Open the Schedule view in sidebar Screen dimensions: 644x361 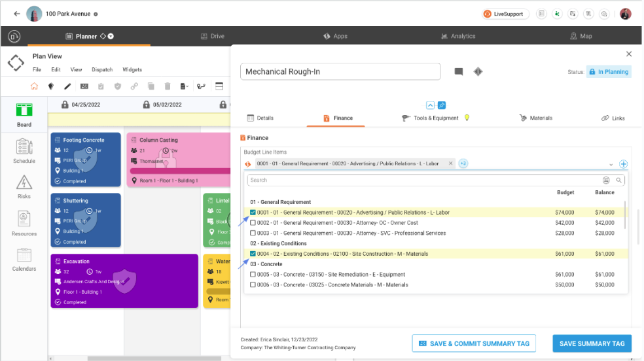tap(24, 151)
